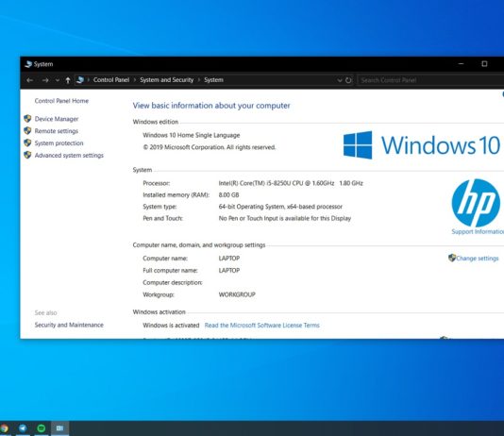The width and height of the screenshot is (504, 436).
Task: Go up one level with up arrow
Action: click(x=68, y=80)
